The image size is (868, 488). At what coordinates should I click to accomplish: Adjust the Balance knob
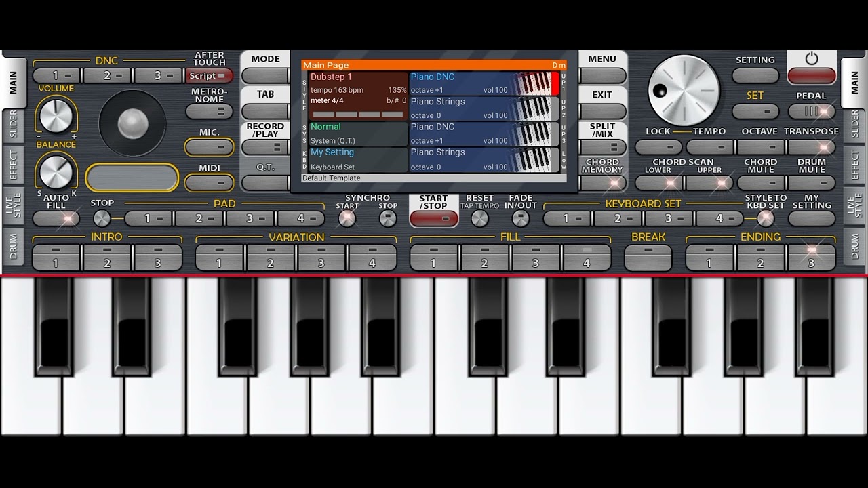tap(56, 171)
